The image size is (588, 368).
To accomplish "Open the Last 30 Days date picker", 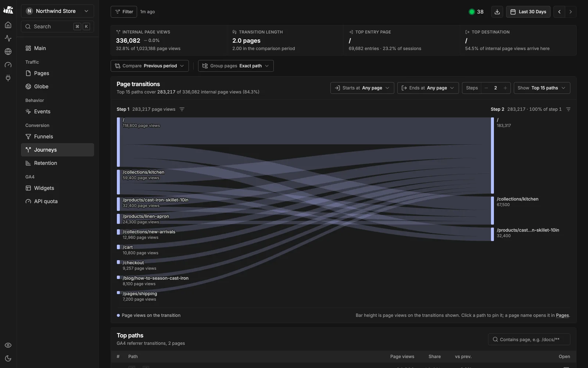I will click(x=528, y=12).
